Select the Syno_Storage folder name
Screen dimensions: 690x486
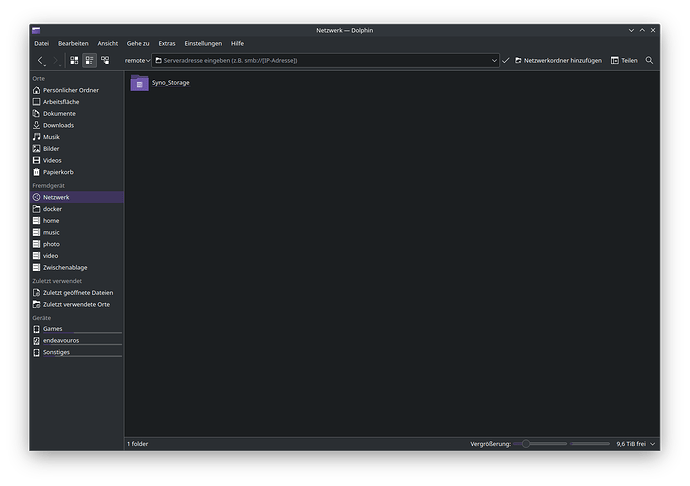(x=171, y=83)
